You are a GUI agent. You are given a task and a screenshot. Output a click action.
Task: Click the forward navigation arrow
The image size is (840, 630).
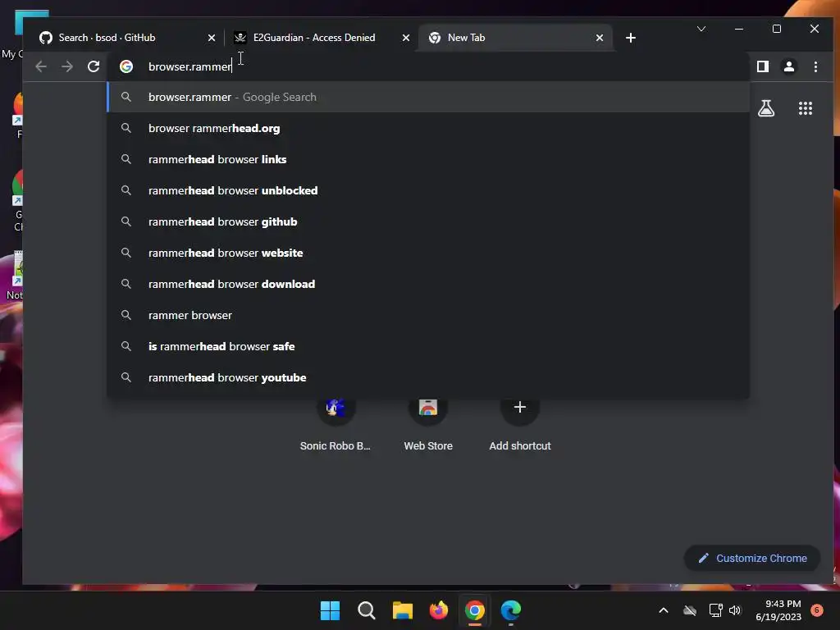click(67, 66)
